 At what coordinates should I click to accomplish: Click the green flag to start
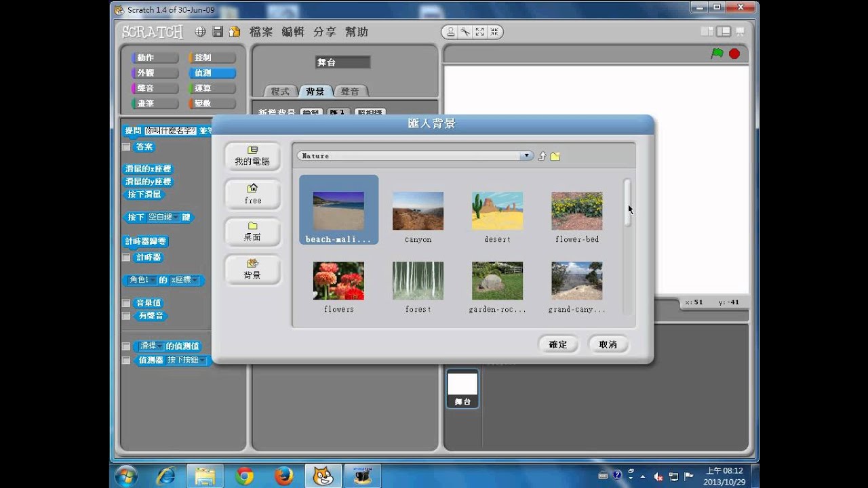[717, 54]
